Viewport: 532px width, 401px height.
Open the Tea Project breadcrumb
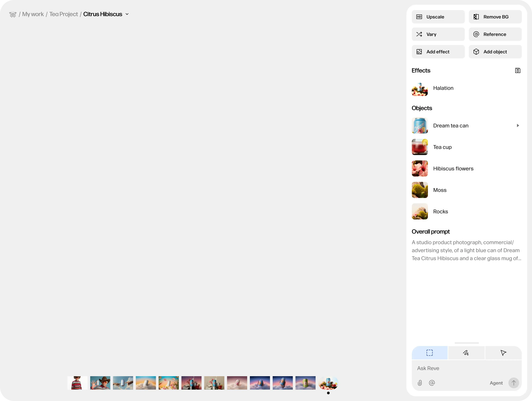(x=64, y=14)
